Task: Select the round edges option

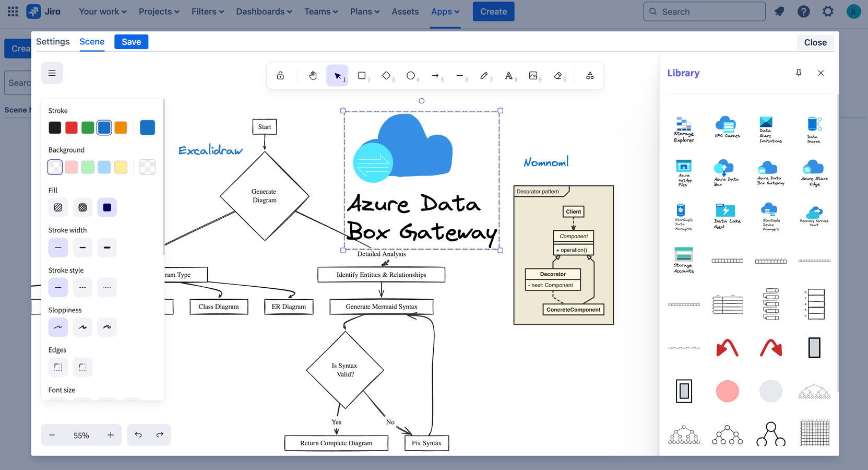Action: 82,367
